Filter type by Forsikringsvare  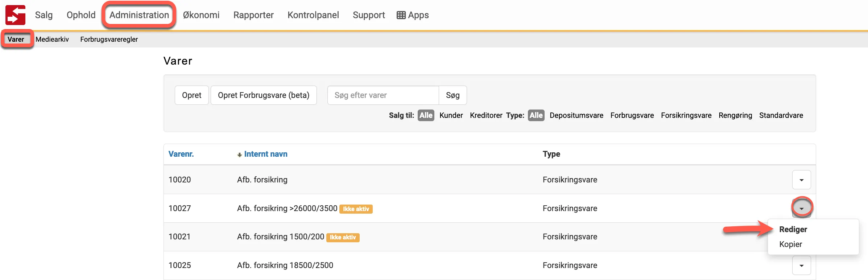(x=686, y=115)
